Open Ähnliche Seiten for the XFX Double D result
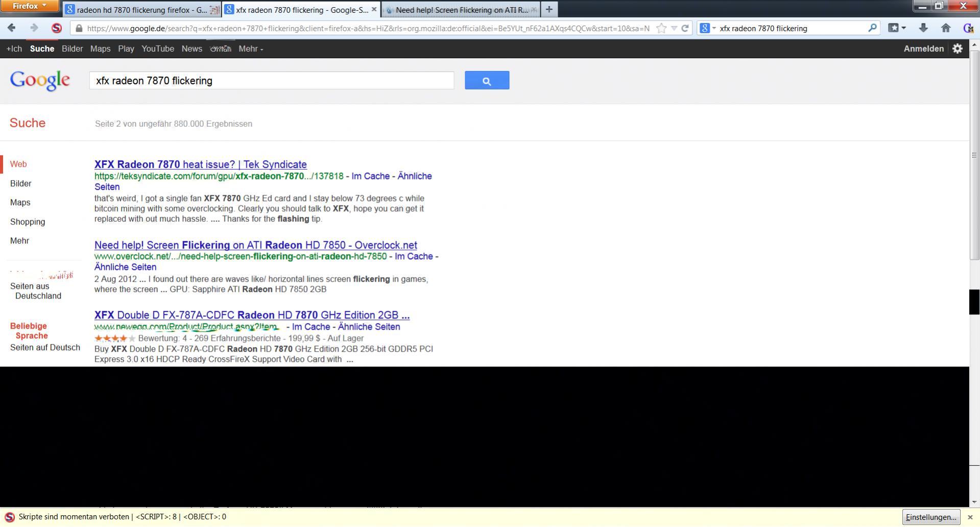980x527 pixels. [369, 327]
